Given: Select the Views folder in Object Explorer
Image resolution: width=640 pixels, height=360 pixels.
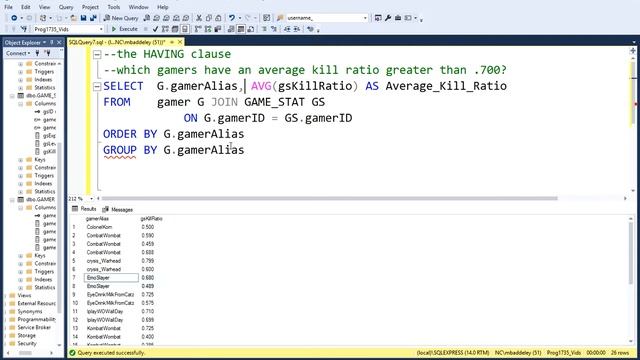Looking at the screenshot, I should [24, 296].
